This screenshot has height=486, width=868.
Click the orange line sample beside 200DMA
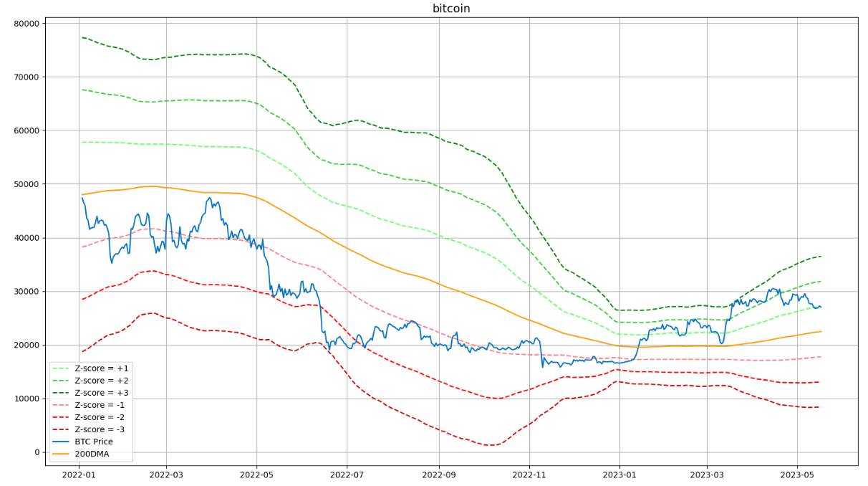click(x=62, y=454)
